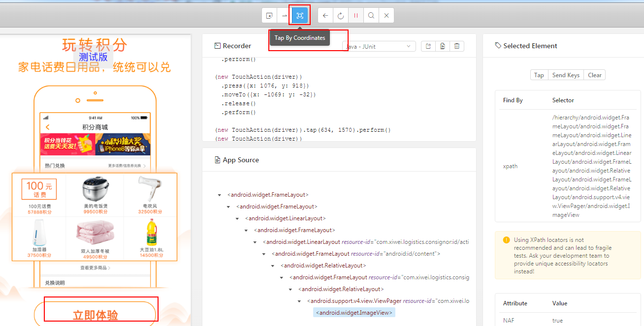Click the xpath selector value text
Screen dimensions: 644x326
pos(591,166)
